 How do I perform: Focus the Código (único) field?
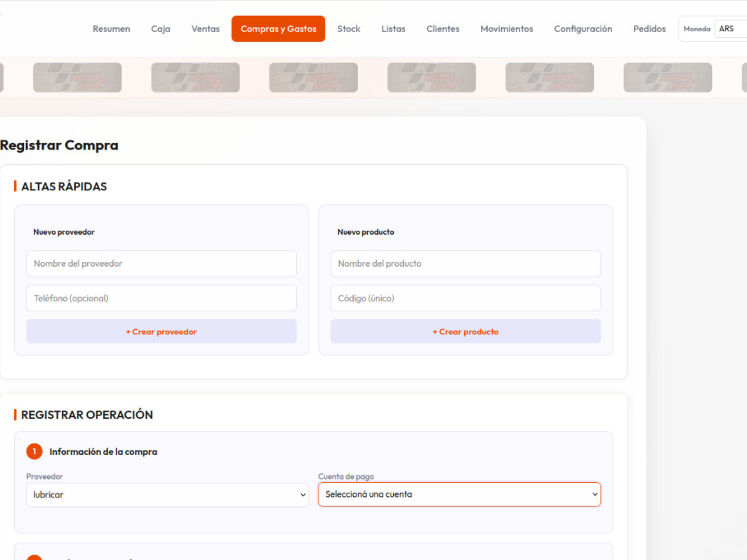(x=465, y=298)
